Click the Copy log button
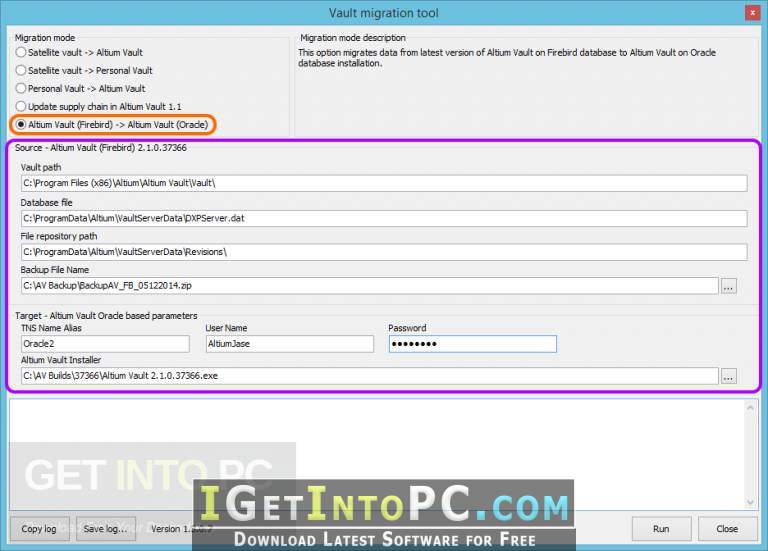 pos(39,529)
